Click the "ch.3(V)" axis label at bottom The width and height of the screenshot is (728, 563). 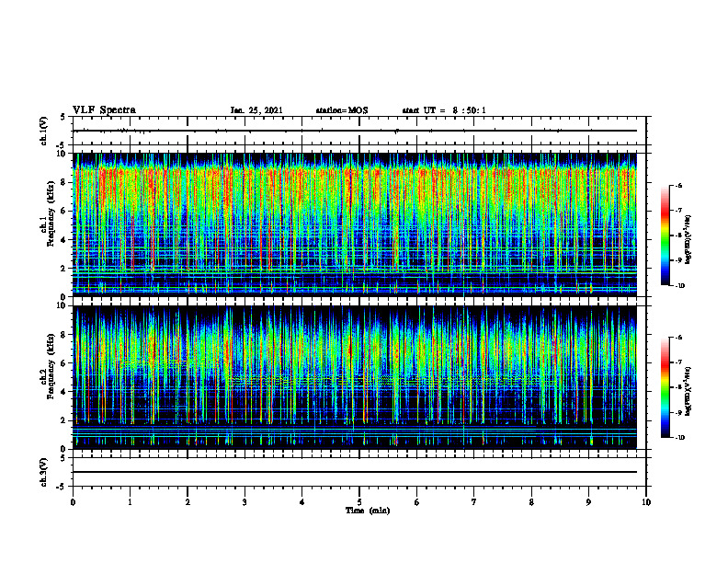[44, 472]
